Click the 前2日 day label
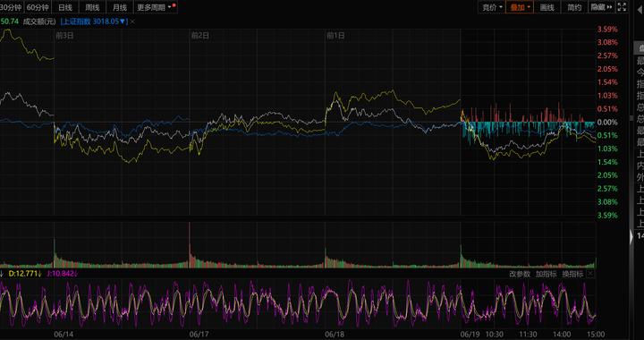The width and height of the screenshot is (644, 340). click(200, 36)
